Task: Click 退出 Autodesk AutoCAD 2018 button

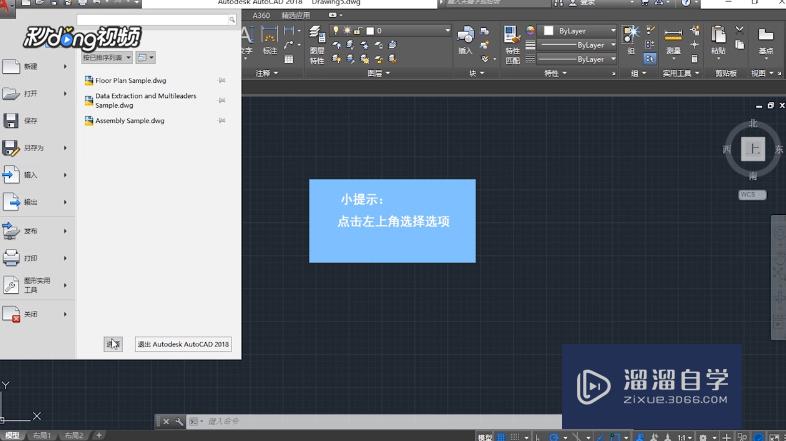Action: coord(183,344)
